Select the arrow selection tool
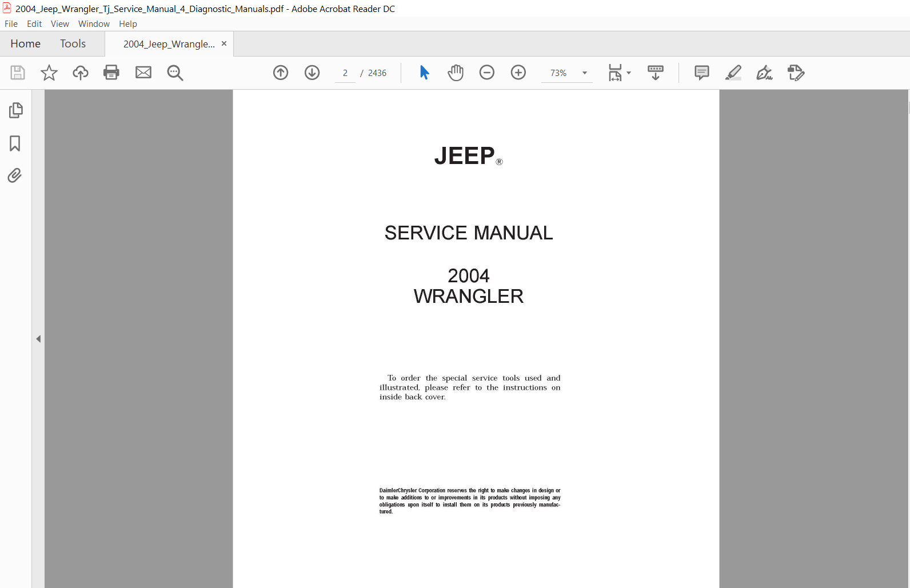 (x=424, y=73)
